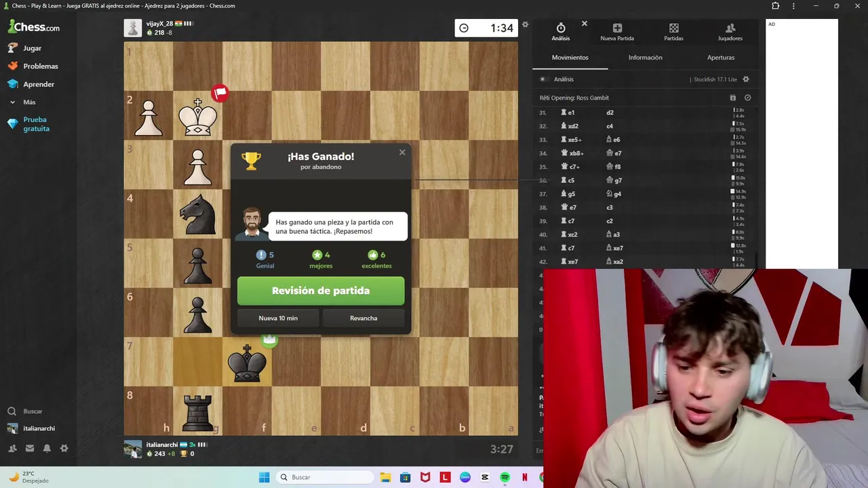Click the coach avatar in the dialog
Screen dimensions: 868x488
252,223
